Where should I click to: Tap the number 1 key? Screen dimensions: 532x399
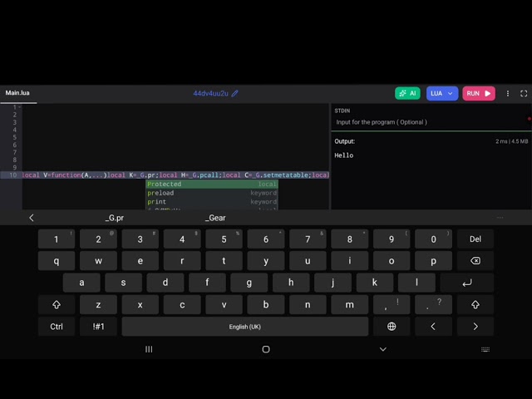[57, 239]
